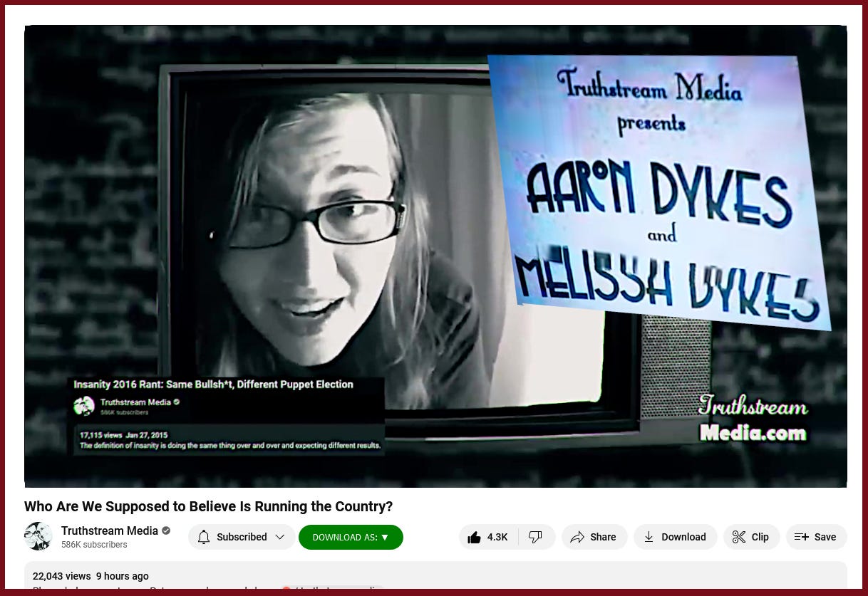Open the Subscribed notification dropdown
Viewport: 868px width, 596px height.
[242, 537]
